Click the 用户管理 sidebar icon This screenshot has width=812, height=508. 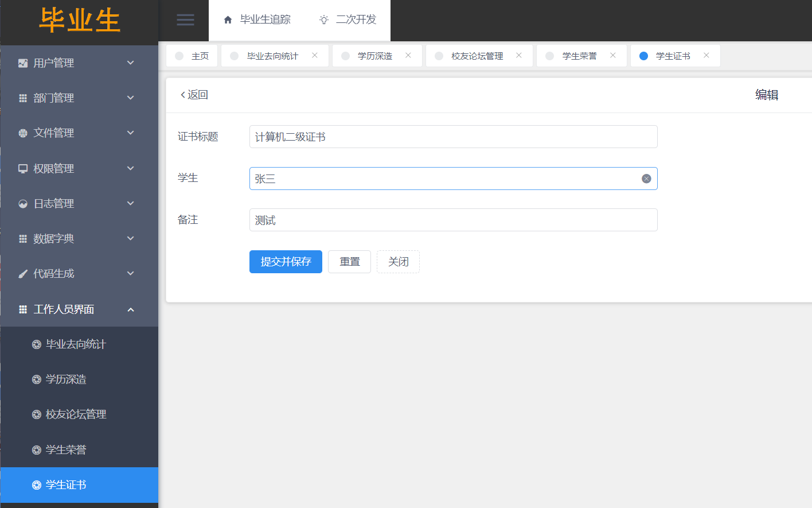pyautogui.click(x=23, y=63)
